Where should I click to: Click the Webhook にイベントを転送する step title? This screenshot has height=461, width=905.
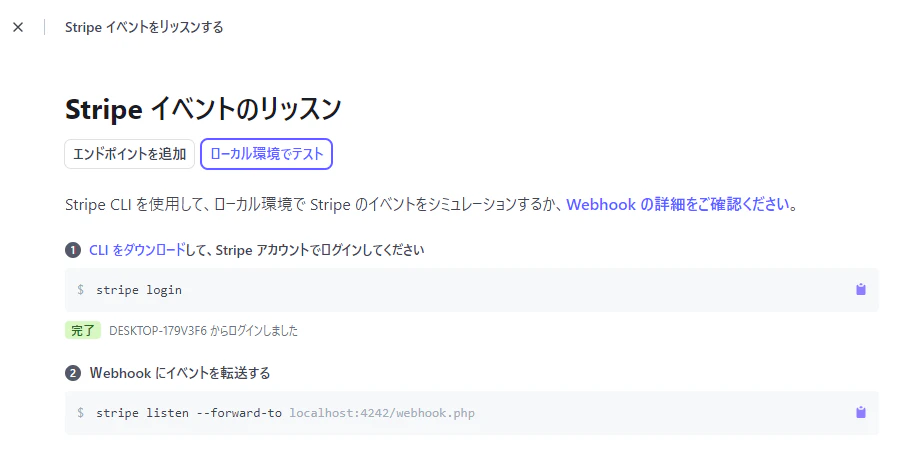pyautogui.click(x=179, y=373)
